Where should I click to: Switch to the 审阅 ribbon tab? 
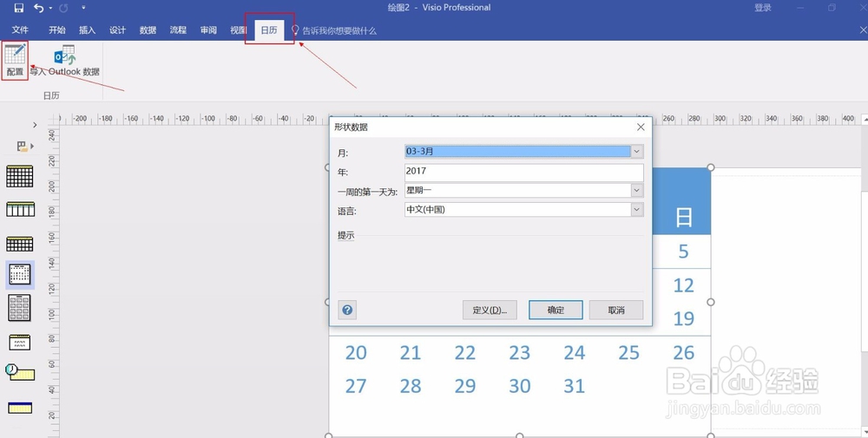(x=208, y=29)
